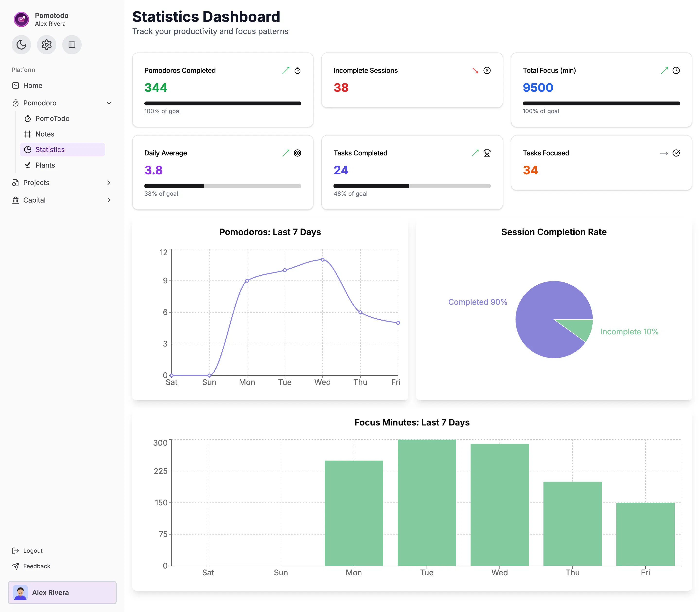This screenshot has width=700, height=612.
Task: Click the trophy icon on Tasks Completed
Action: pos(487,153)
